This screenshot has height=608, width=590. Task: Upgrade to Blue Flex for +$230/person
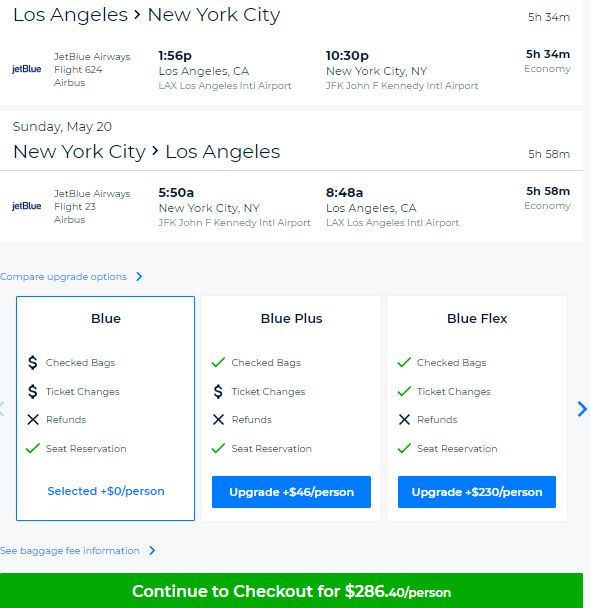[477, 492]
